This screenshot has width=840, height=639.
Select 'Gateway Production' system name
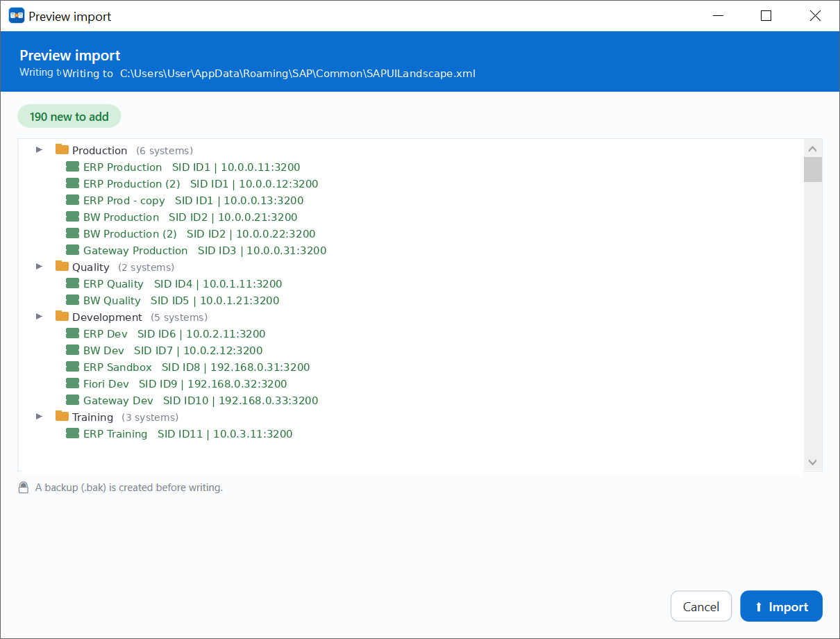click(135, 251)
